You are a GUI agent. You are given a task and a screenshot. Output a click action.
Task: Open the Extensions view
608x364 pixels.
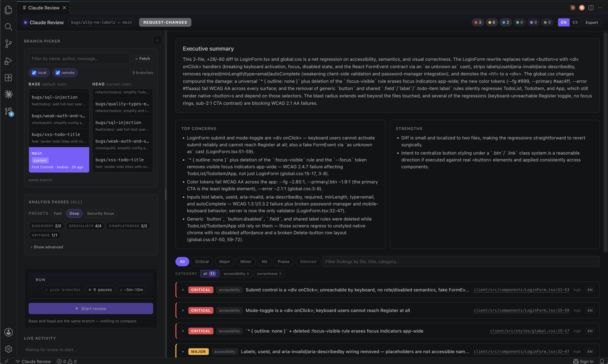(x=8, y=78)
